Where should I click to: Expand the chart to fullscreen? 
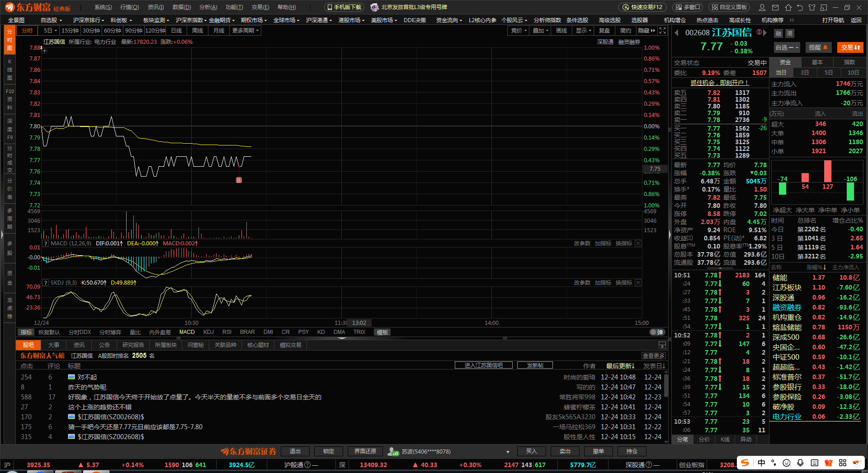662,30
